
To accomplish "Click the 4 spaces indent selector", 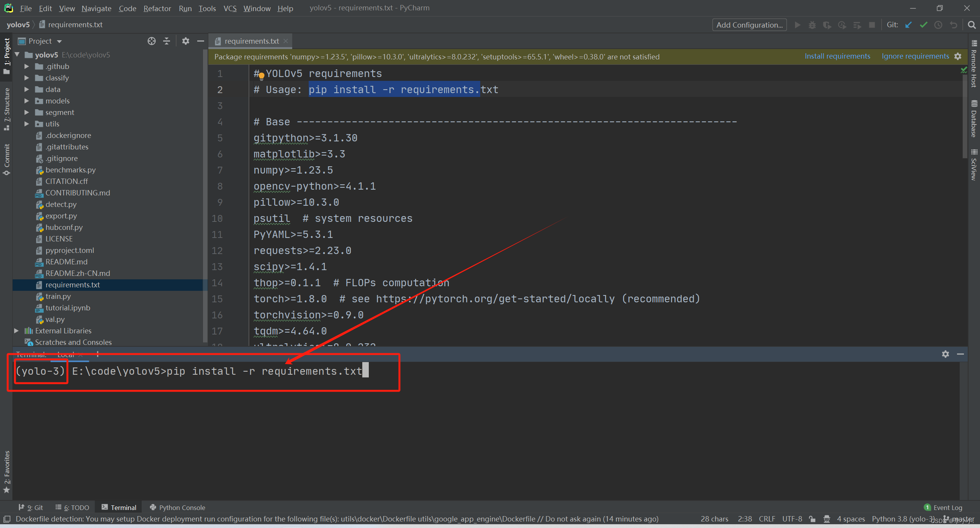I will 851,519.
